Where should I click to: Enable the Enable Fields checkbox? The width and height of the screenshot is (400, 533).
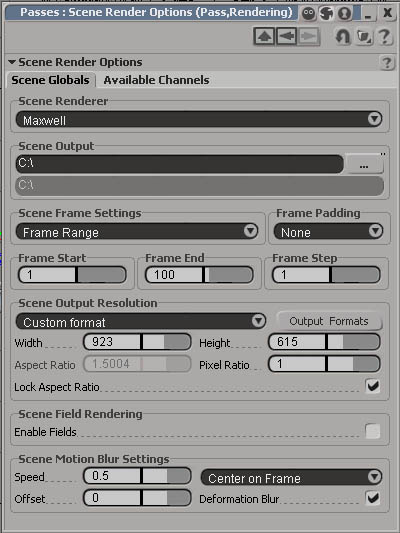[373, 431]
